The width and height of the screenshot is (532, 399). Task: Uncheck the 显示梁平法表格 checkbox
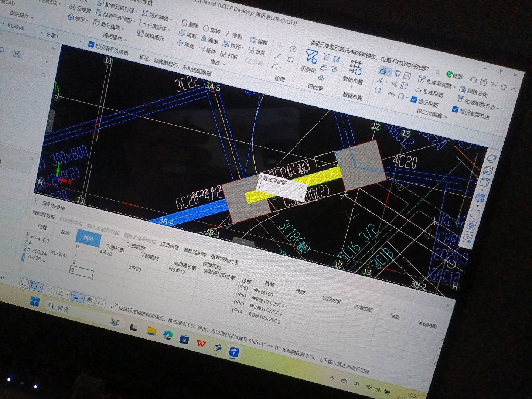click(x=91, y=45)
